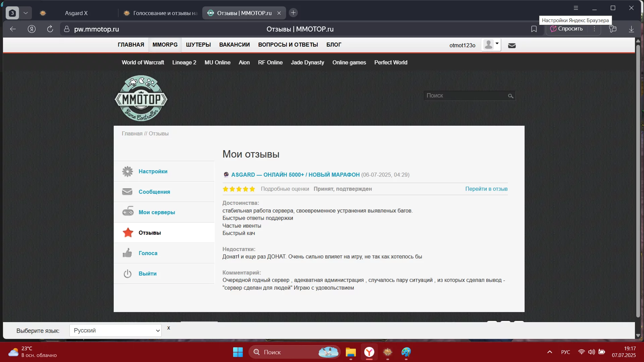The width and height of the screenshot is (644, 362).
Task: Open Настройки in the sidebar
Action: (x=164, y=172)
